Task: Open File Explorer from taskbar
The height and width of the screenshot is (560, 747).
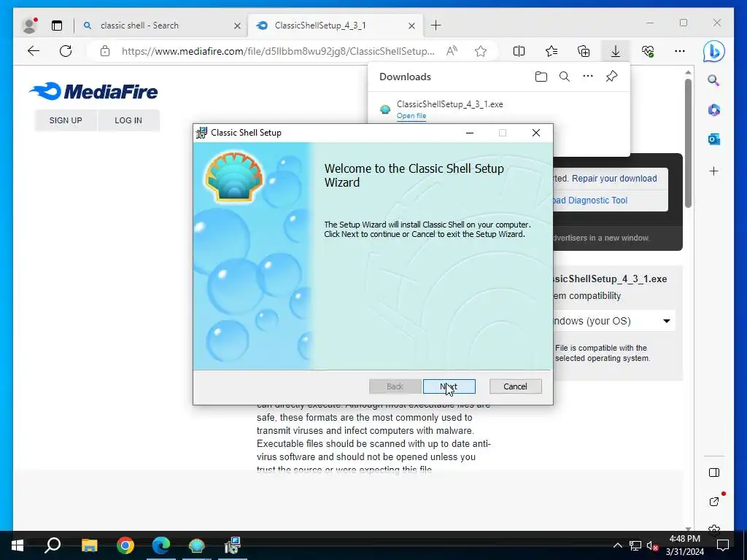Action: (x=89, y=545)
